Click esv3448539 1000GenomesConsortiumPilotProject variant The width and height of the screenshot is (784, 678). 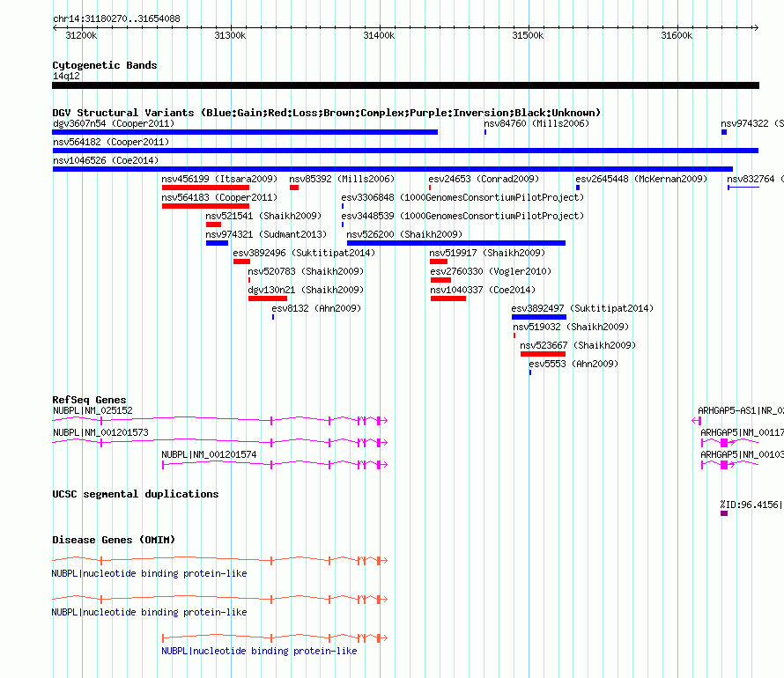click(462, 216)
